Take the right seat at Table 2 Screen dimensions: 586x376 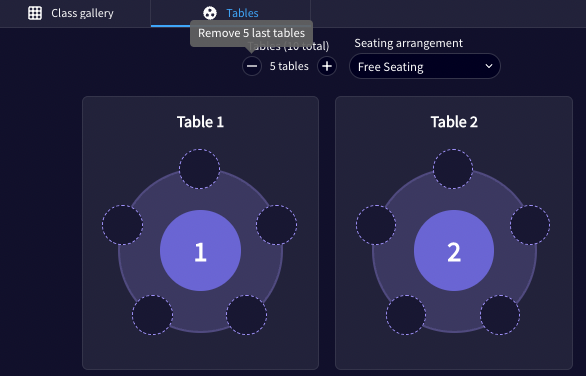tap(530, 225)
